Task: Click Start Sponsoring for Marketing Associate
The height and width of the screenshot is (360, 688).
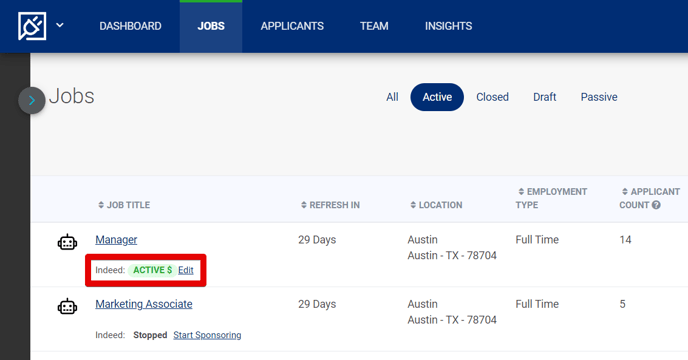Action: coord(207,335)
